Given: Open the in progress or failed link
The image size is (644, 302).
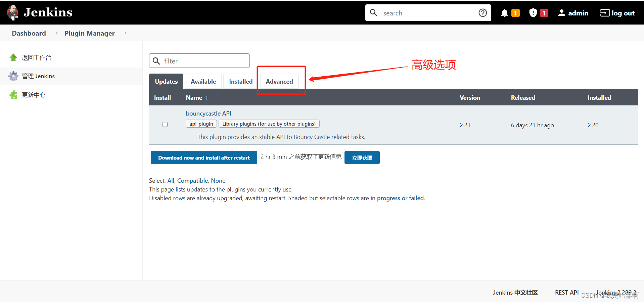Looking at the screenshot, I should click(397, 198).
